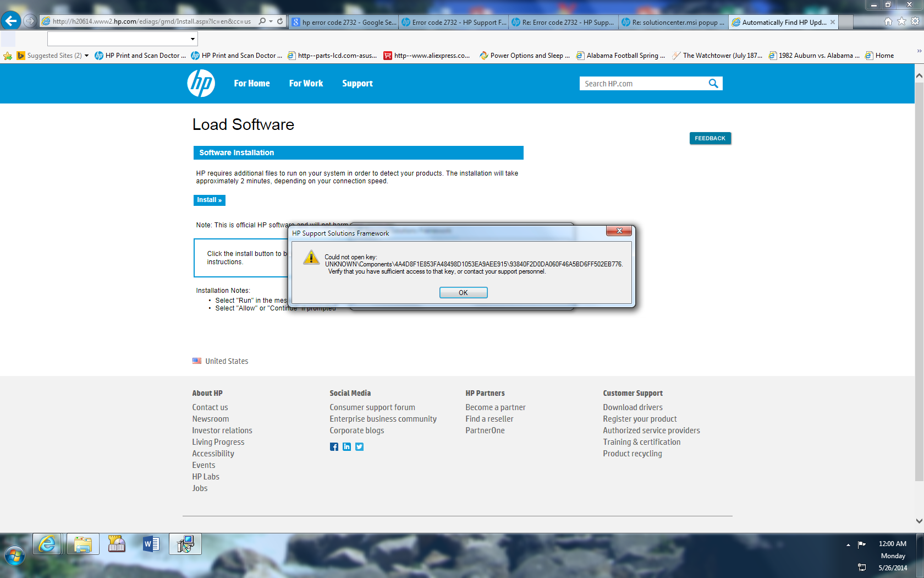The image size is (924, 578).
Task: Open the installer taskbar icon
Action: point(185,544)
